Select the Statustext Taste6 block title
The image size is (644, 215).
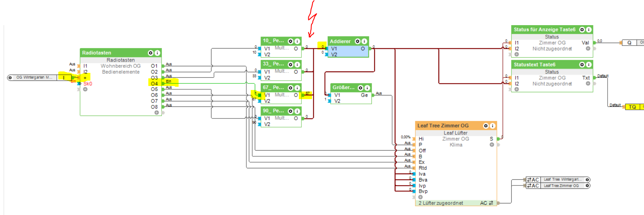click(x=534, y=64)
